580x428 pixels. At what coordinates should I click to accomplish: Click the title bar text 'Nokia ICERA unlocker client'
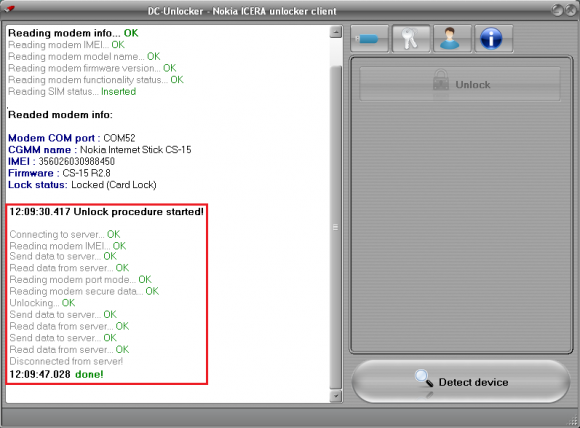274,11
